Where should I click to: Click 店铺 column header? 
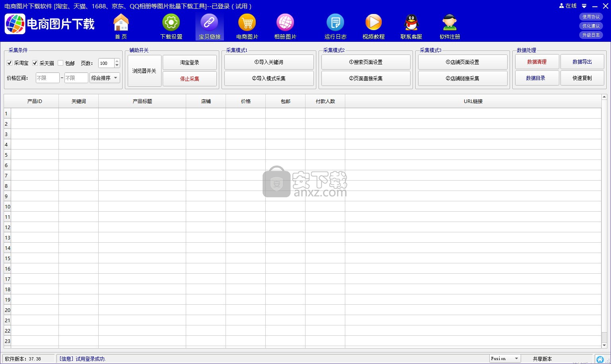[x=206, y=101]
